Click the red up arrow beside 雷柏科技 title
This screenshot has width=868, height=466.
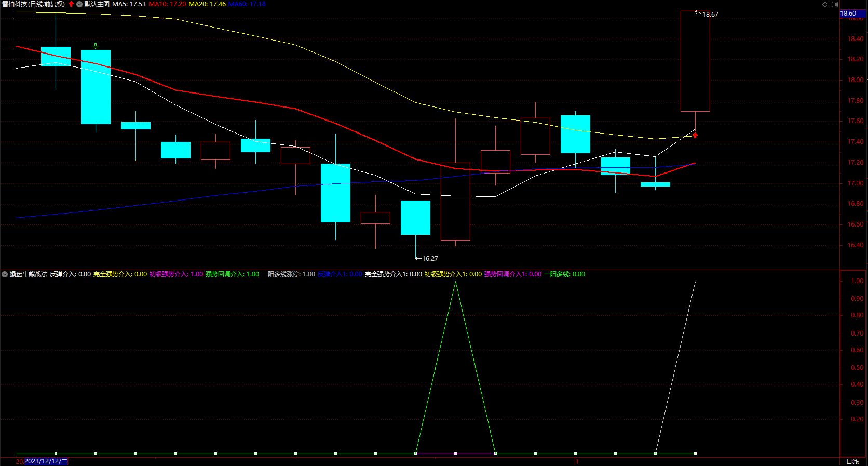pos(71,4)
